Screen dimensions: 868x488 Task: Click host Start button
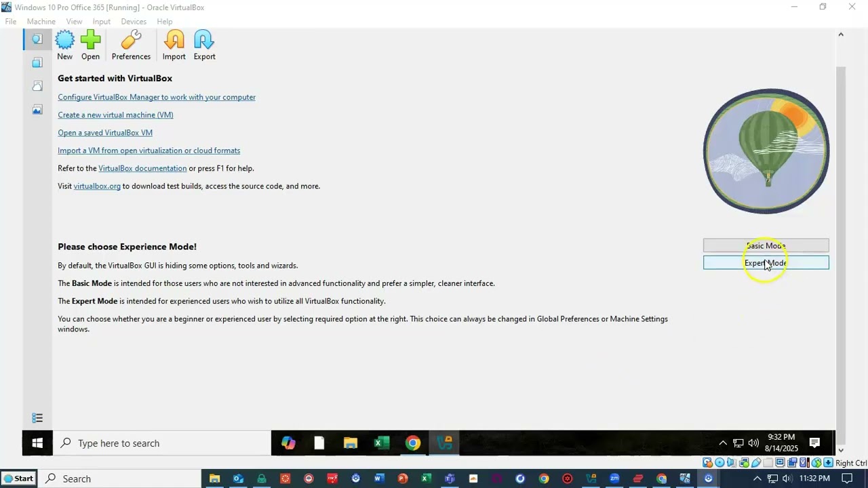pos(18,479)
